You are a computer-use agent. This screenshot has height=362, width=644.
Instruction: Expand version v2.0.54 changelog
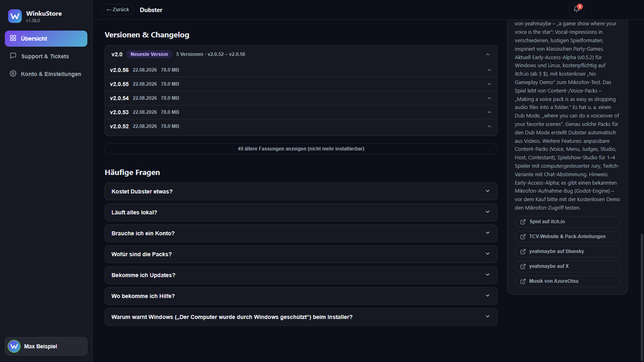click(489, 98)
